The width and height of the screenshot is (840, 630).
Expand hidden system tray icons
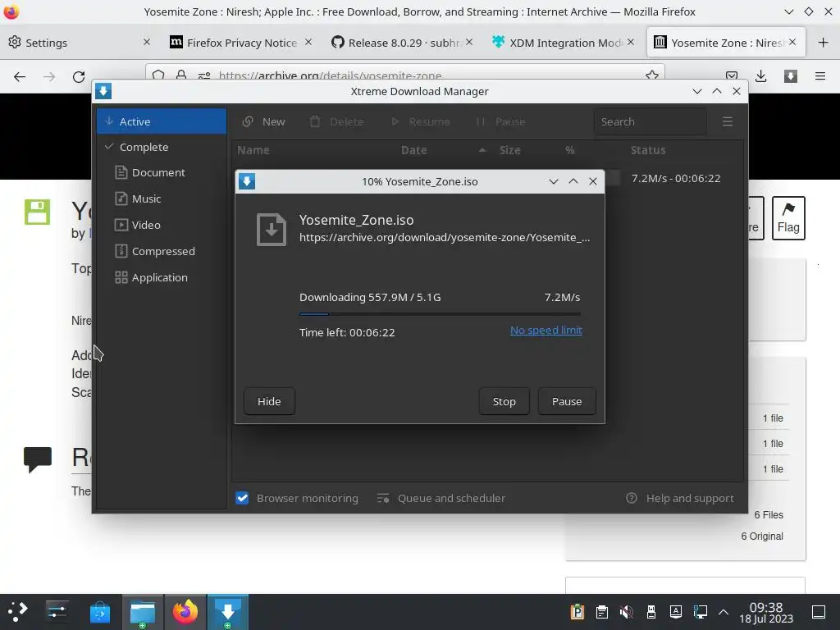pos(724,611)
